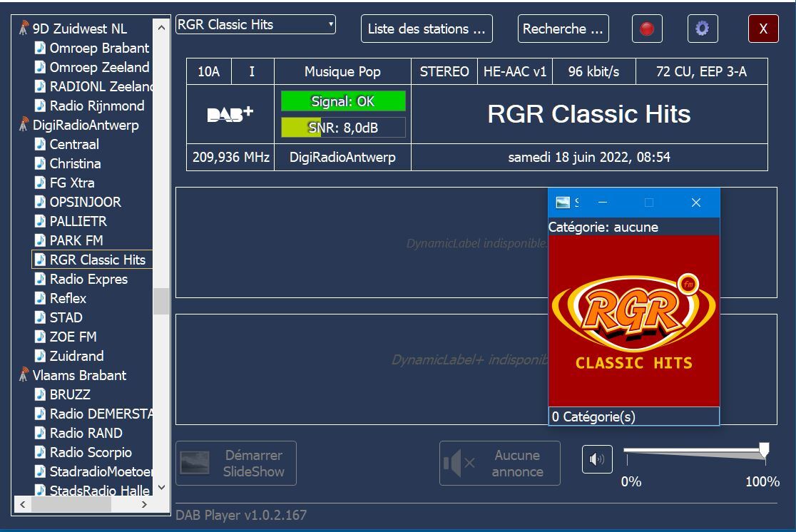Viewport: 796px width, 532px height.
Task: Select DigiRadioAntwerp ensemble in station tree
Action: [x=86, y=125]
